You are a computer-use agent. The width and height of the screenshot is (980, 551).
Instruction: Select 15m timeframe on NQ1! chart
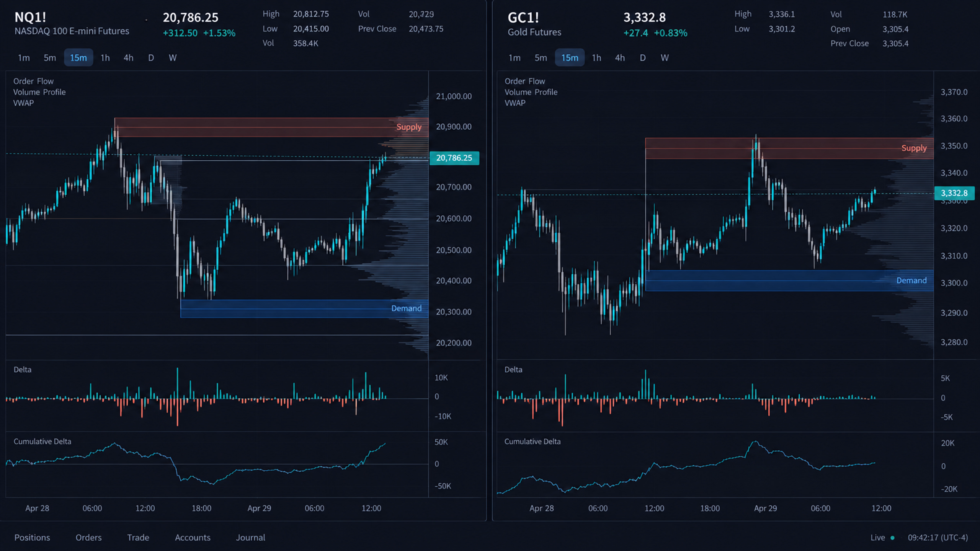pyautogui.click(x=78, y=58)
